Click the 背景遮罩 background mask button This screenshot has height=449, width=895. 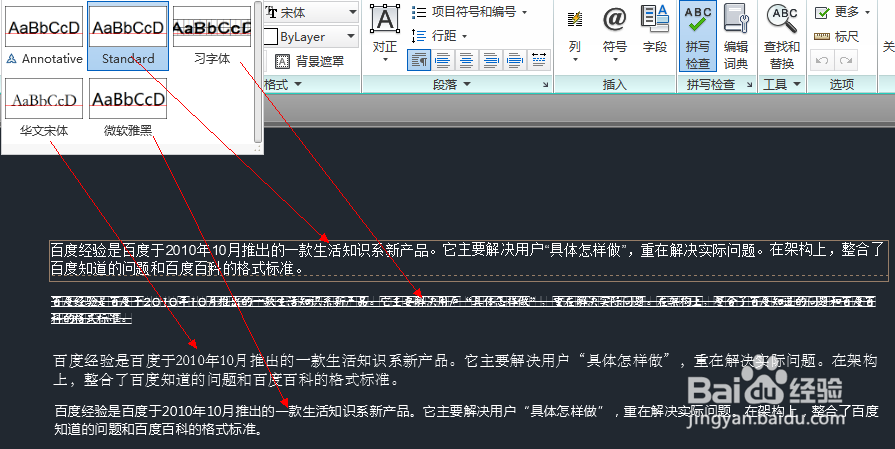[x=309, y=61]
